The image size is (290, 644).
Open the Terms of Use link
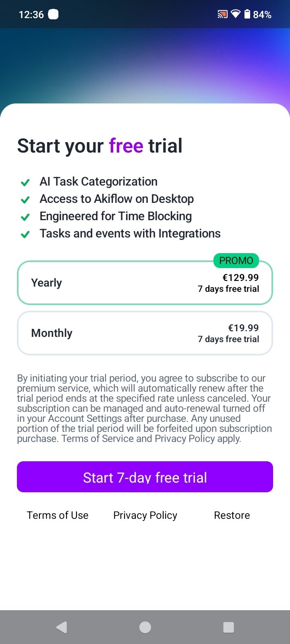tap(58, 515)
